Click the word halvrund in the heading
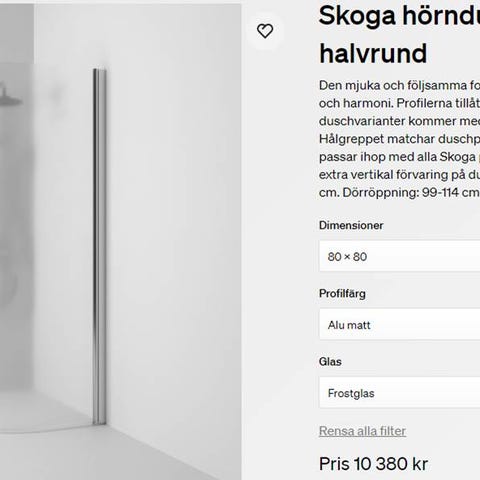Image resolution: width=480 pixels, height=480 pixels. point(373,53)
